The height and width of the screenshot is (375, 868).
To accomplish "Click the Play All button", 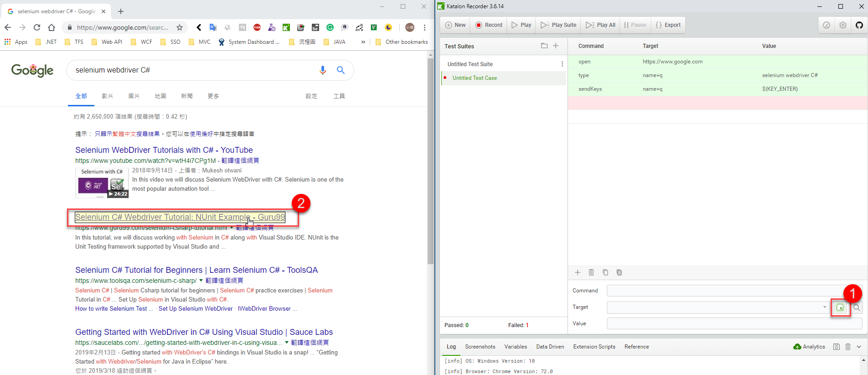I will coord(600,25).
